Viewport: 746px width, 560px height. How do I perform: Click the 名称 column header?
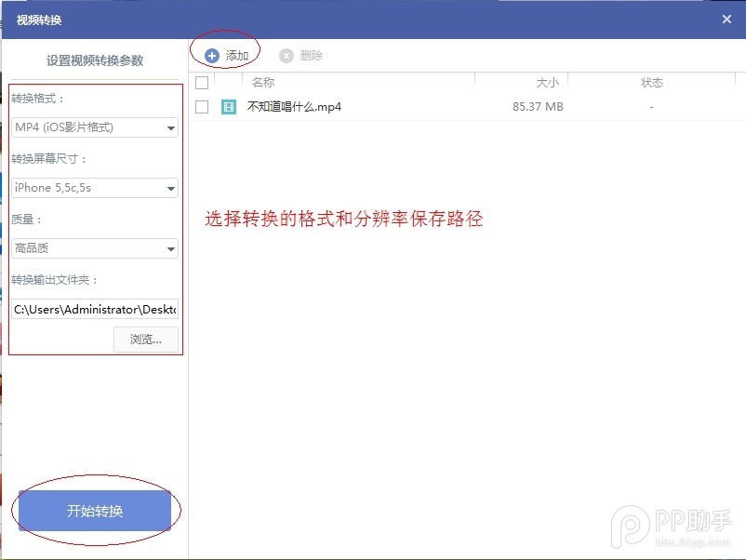click(263, 82)
